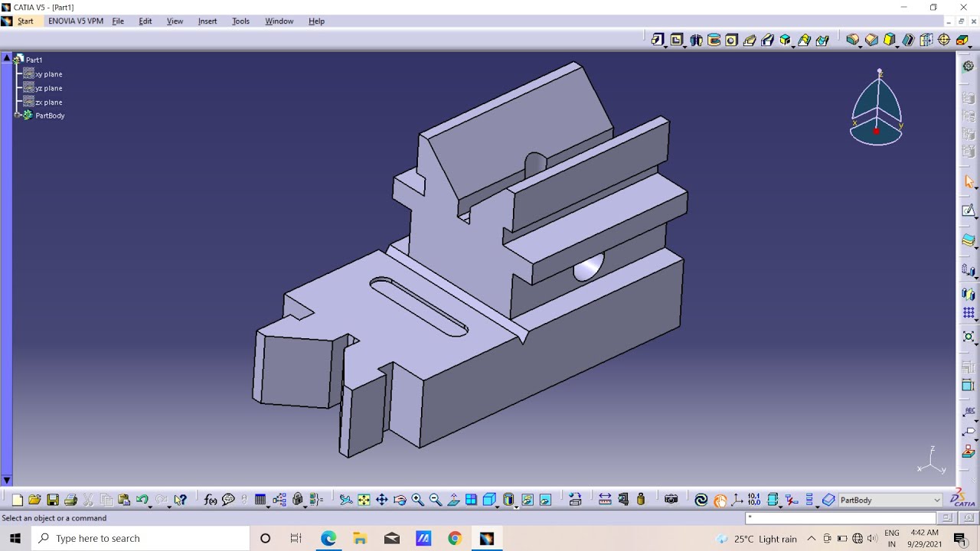Screen dimensions: 980x551
Task: Click the Zoom Out magnifier
Action: (435, 500)
